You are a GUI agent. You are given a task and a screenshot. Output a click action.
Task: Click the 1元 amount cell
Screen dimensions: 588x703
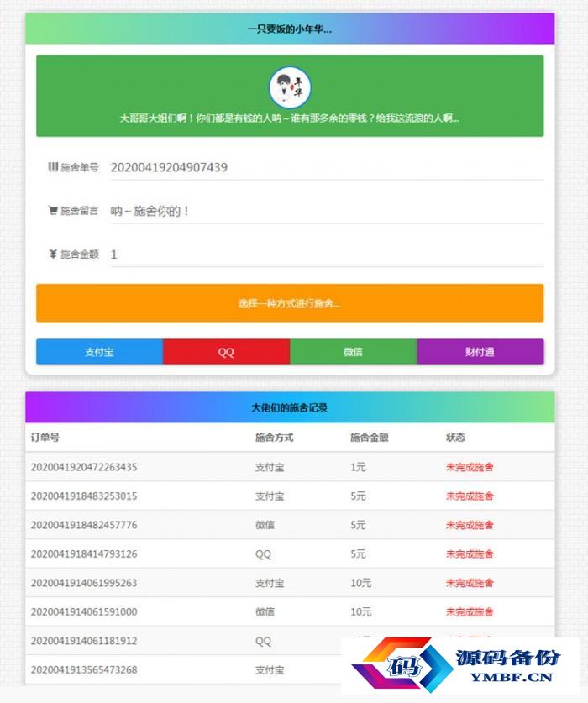(x=359, y=467)
